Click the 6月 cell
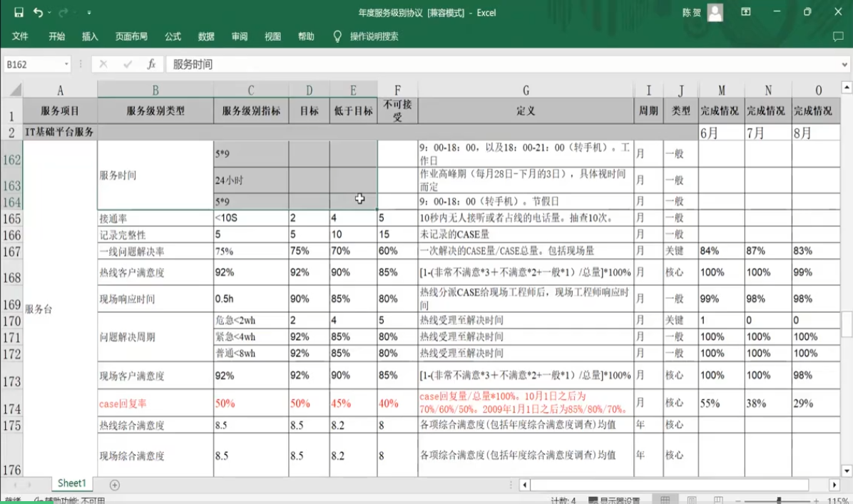Image resolution: width=853 pixels, height=504 pixels. click(721, 133)
